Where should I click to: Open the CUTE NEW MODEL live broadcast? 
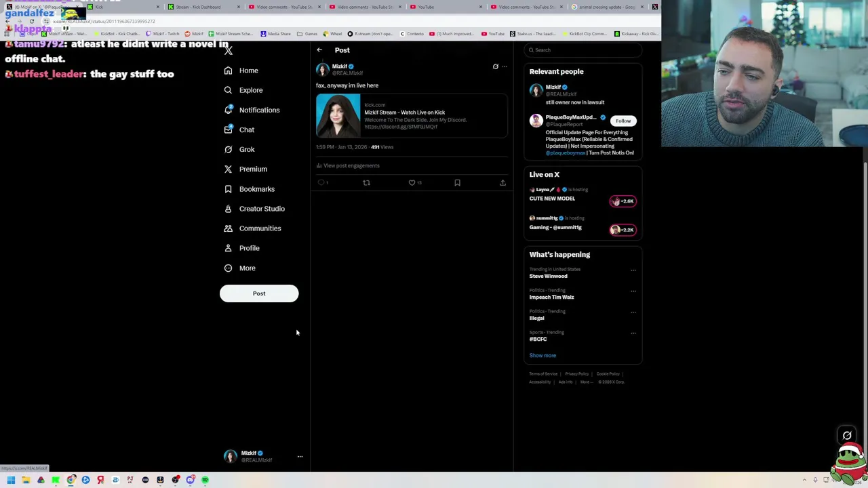[552, 199]
